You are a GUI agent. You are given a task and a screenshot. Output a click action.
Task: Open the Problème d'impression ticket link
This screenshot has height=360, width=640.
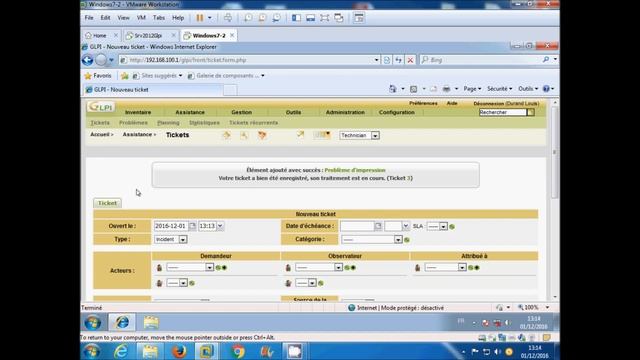point(355,170)
